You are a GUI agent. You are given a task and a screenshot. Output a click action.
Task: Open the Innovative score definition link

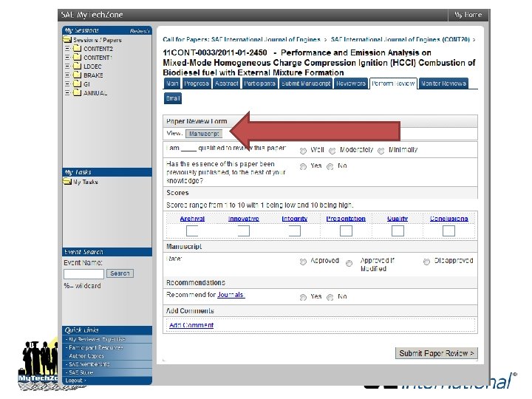click(244, 219)
